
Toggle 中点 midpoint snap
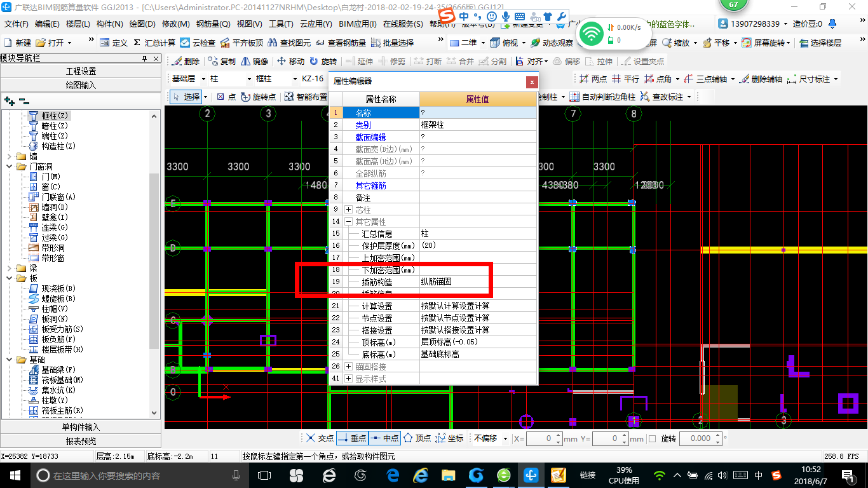coord(384,438)
